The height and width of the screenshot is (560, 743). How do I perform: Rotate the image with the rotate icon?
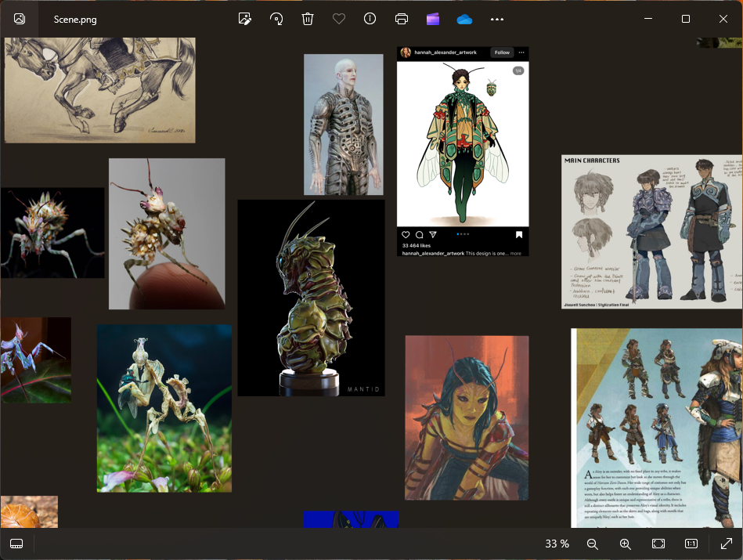pyautogui.click(x=276, y=19)
